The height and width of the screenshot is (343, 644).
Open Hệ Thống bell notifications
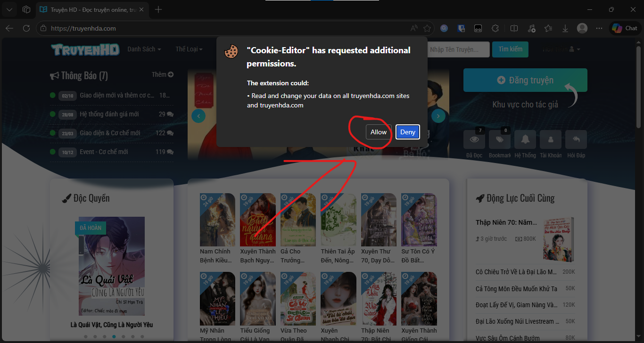point(525,139)
